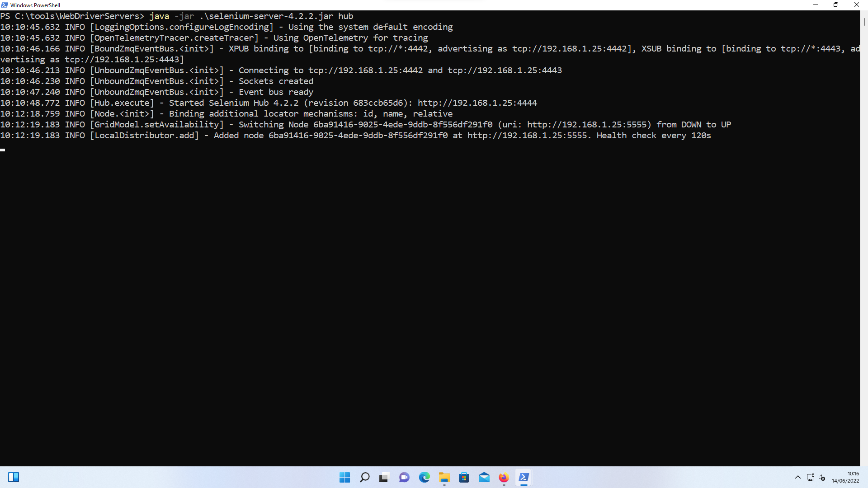Click the blinking cursor in the terminal

2,150
